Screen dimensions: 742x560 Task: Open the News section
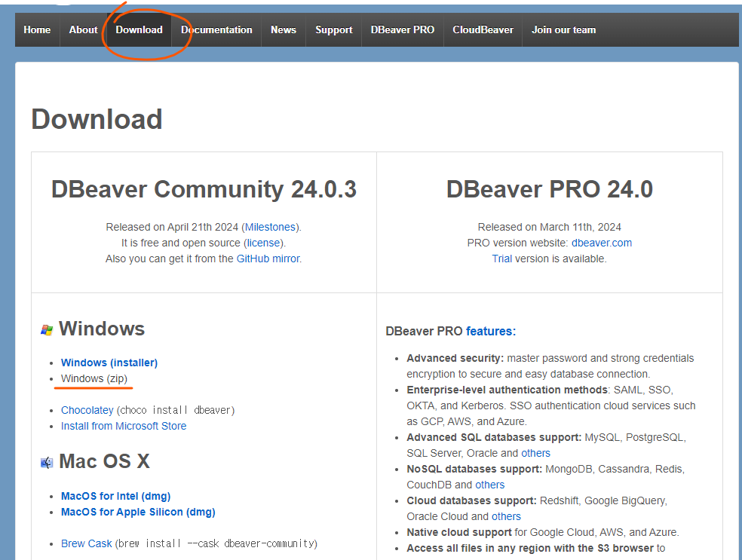[284, 30]
